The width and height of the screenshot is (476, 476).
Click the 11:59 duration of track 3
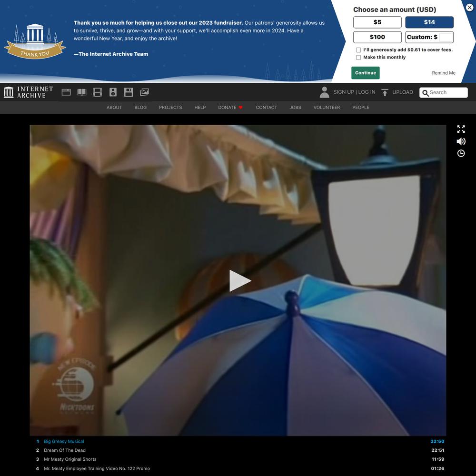(x=438, y=459)
